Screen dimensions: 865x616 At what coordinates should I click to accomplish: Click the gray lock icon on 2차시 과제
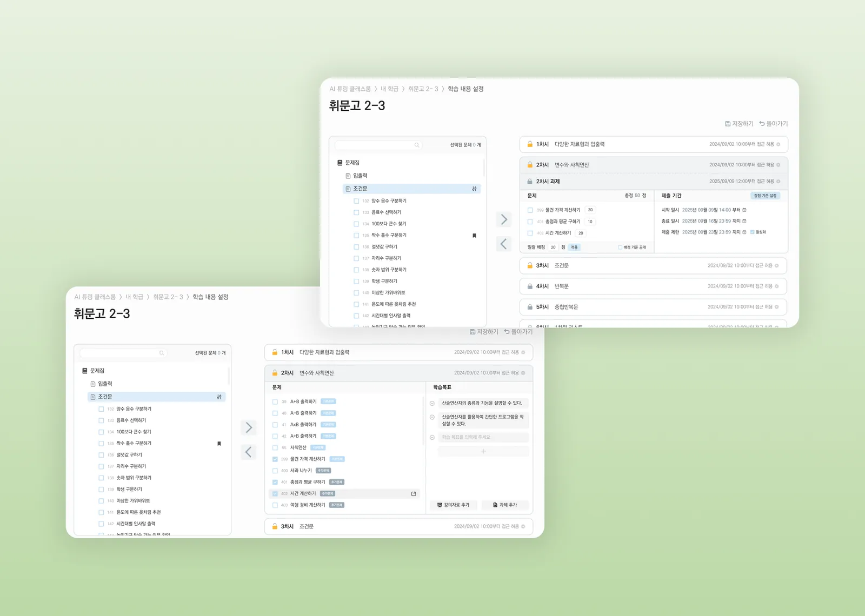coord(530,182)
